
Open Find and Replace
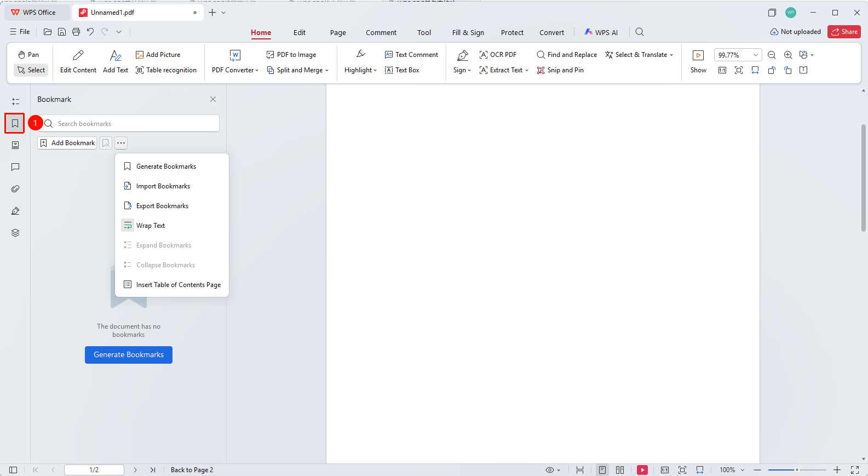click(567, 55)
